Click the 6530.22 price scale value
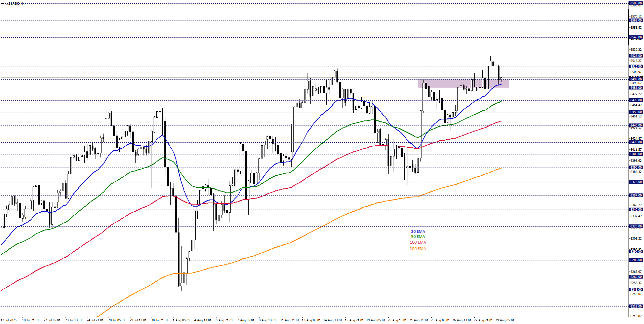 636,50
